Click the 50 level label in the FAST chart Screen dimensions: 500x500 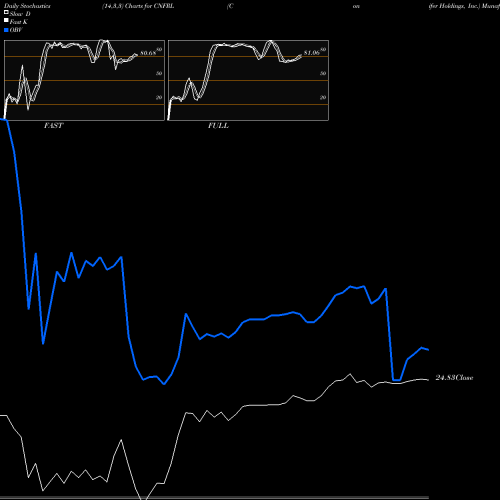tap(159, 73)
